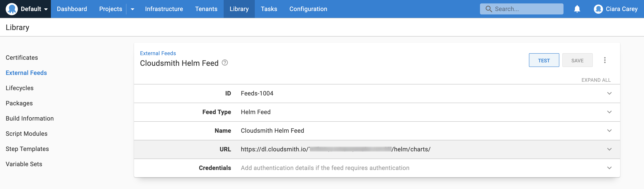Expand the Credentials section
The height and width of the screenshot is (189, 644).
(x=609, y=168)
